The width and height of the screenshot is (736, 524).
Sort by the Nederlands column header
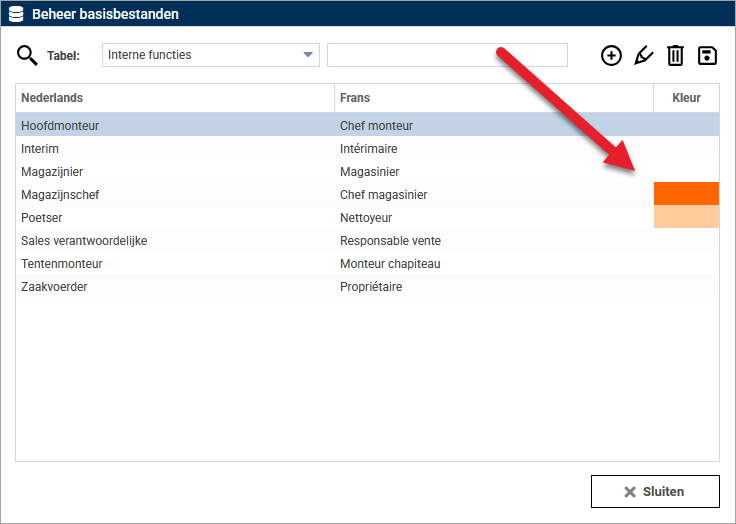point(175,98)
